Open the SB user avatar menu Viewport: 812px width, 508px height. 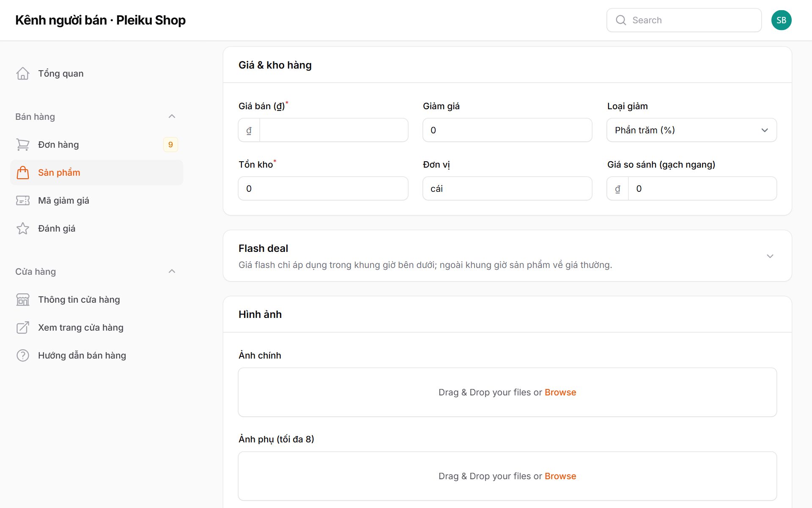tap(781, 20)
